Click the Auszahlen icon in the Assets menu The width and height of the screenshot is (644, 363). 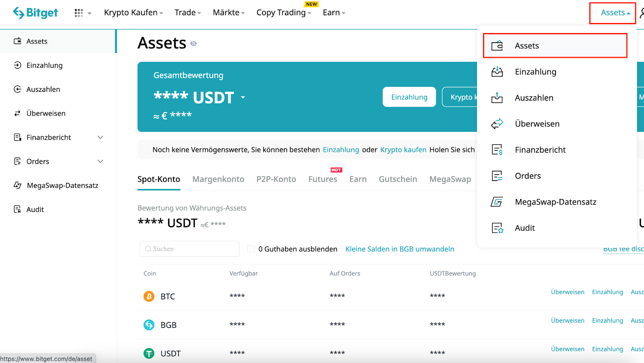[x=497, y=97]
